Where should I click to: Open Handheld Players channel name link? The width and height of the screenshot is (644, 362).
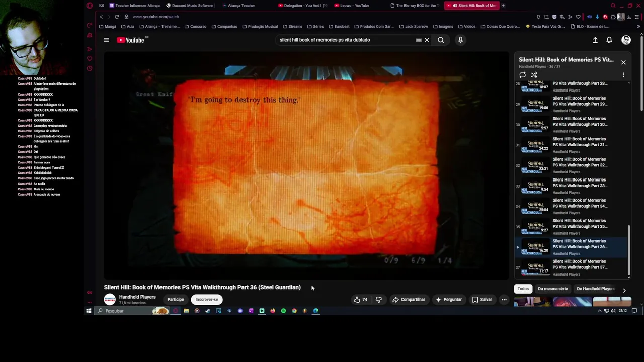click(x=137, y=297)
